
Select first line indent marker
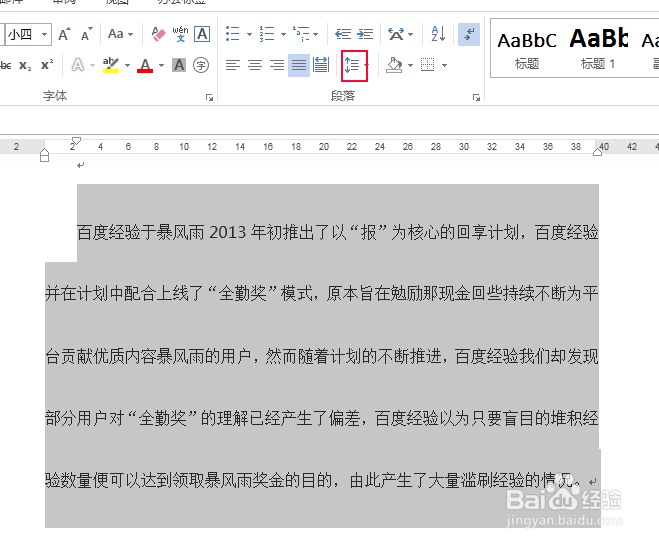coord(76,140)
